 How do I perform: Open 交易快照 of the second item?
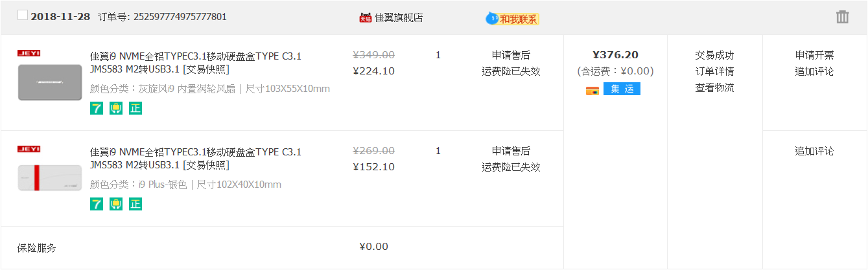point(206,166)
